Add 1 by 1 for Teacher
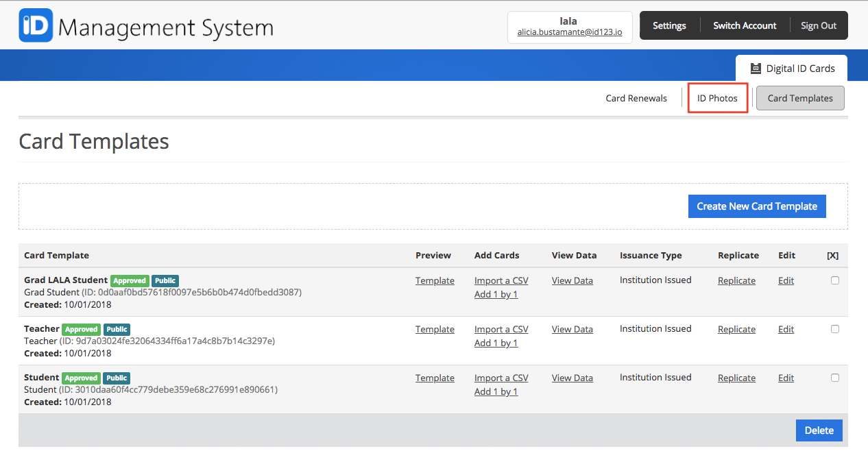Viewport: 868px width, 462px height. [x=496, y=343]
